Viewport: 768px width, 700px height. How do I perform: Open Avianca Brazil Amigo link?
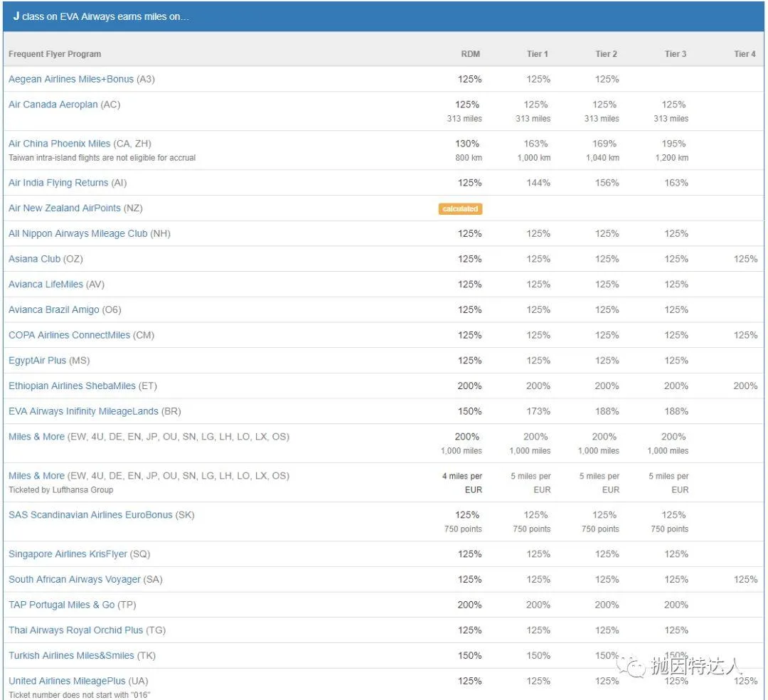pos(54,310)
